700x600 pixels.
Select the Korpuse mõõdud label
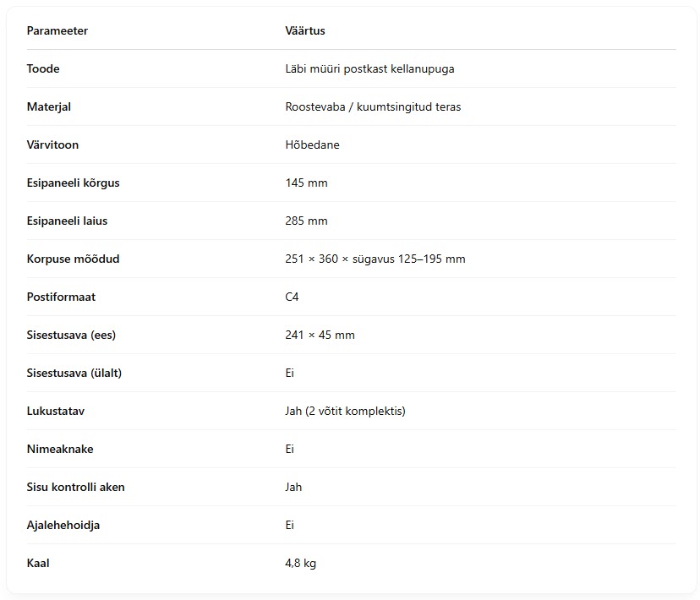(x=74, y=259)
